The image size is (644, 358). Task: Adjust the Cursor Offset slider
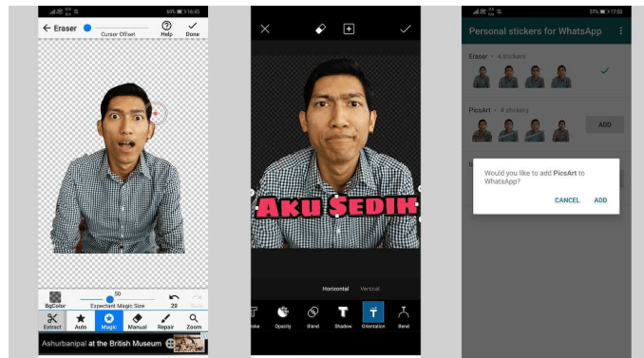[117, 28]
